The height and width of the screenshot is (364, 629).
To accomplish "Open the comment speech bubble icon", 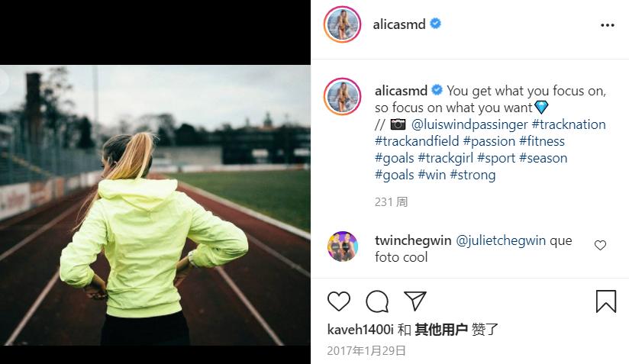I will [x=377, y=301].
